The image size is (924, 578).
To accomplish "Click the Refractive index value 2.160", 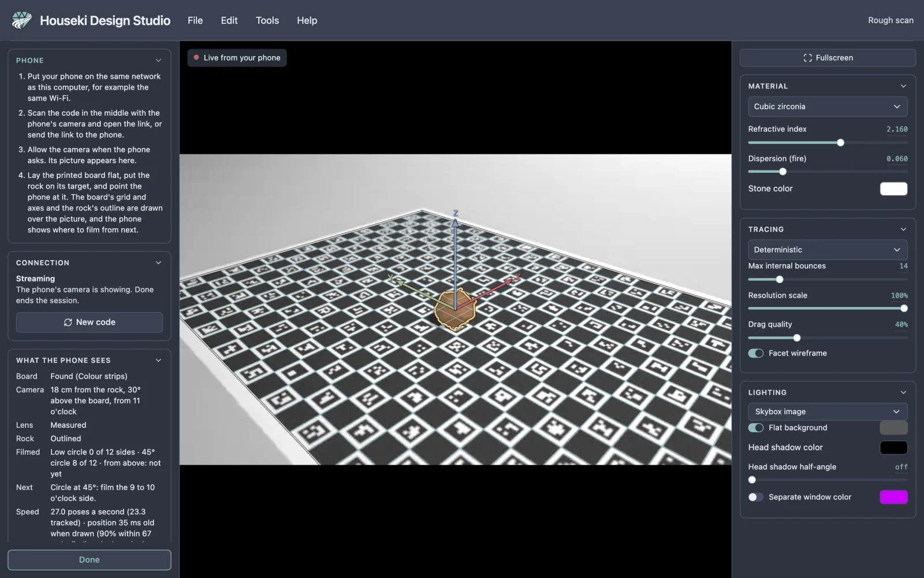I will pos(897,129).
